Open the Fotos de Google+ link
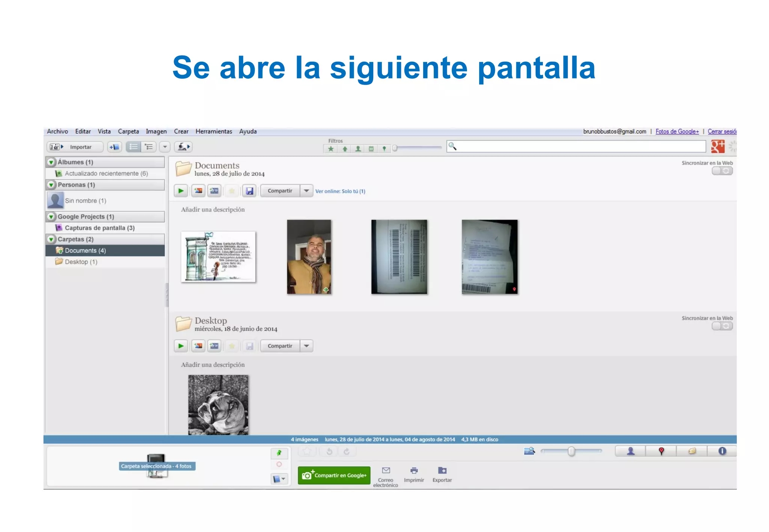This screenshot has height=532, width=769. (x=677, y=131)
